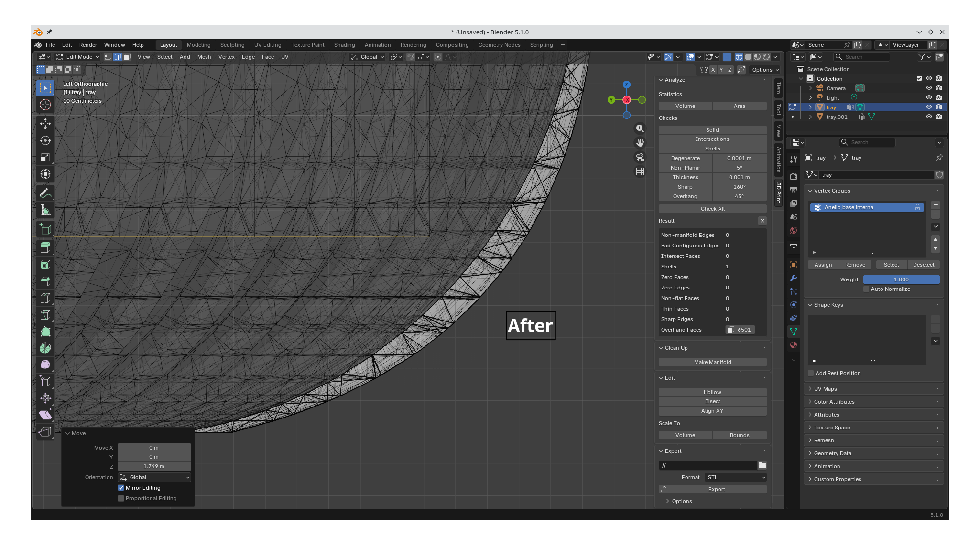
Task: Pick the Measure ruler tool
Action: click(x=45, y=210)
